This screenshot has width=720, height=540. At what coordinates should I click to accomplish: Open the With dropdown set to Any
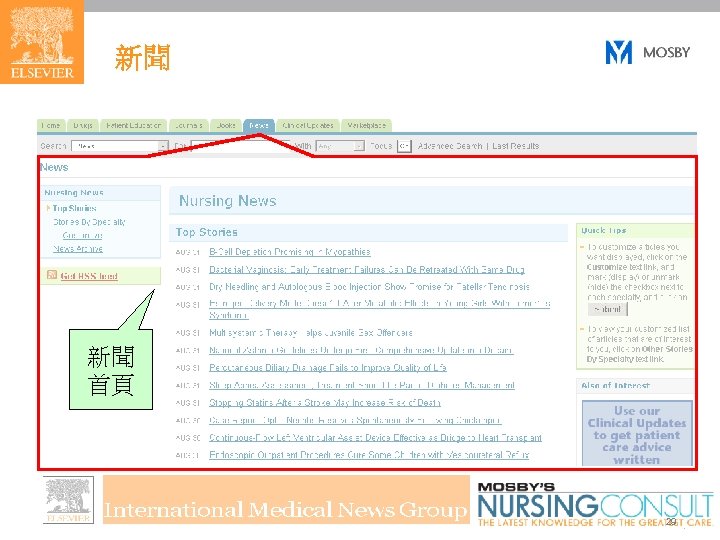340,146
